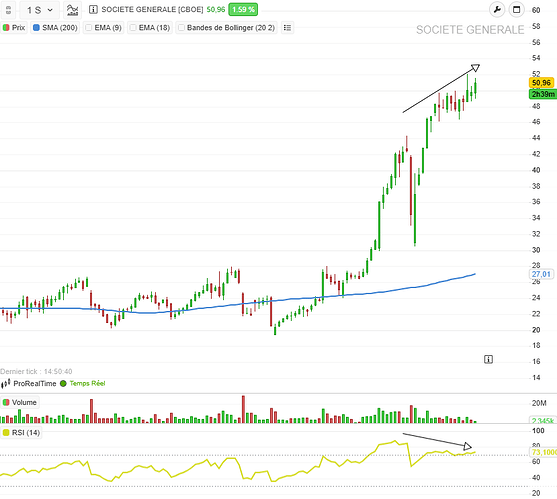The image size is (557, 499).
Task: Enable the EMA (9) indicator
Action: pyautogui.click(x=104, y=28)
